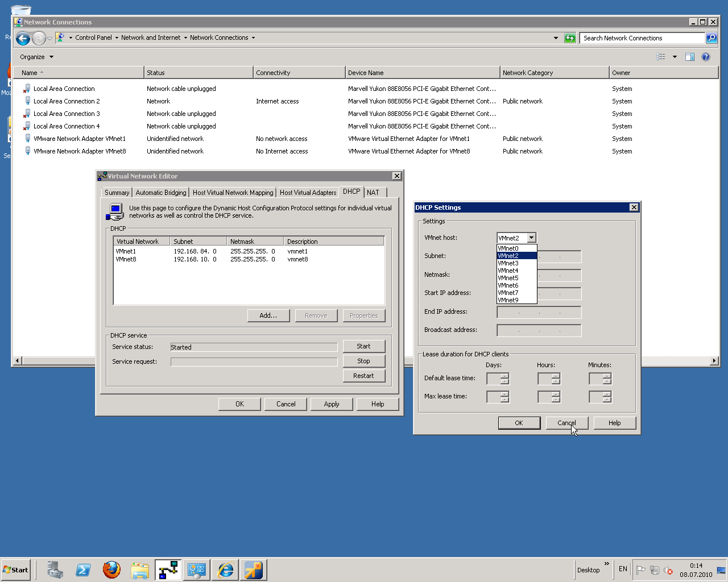Screen dimensions: 728x582
Task: Go back in Network Connections window
Action: point(23,38)
